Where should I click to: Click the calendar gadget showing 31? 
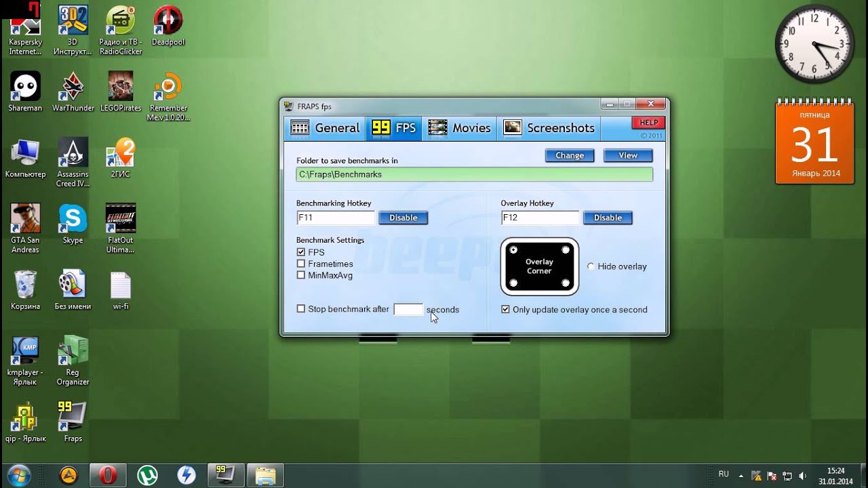tap(814, 142)
